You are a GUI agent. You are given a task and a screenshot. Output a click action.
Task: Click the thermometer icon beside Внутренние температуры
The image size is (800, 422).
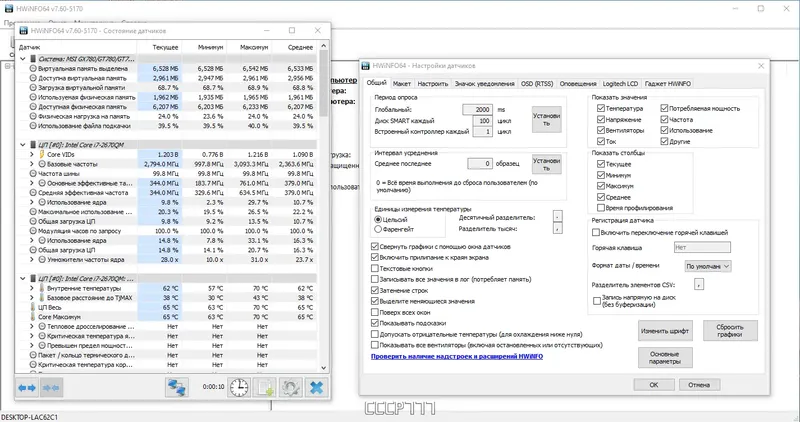(42, 288)
